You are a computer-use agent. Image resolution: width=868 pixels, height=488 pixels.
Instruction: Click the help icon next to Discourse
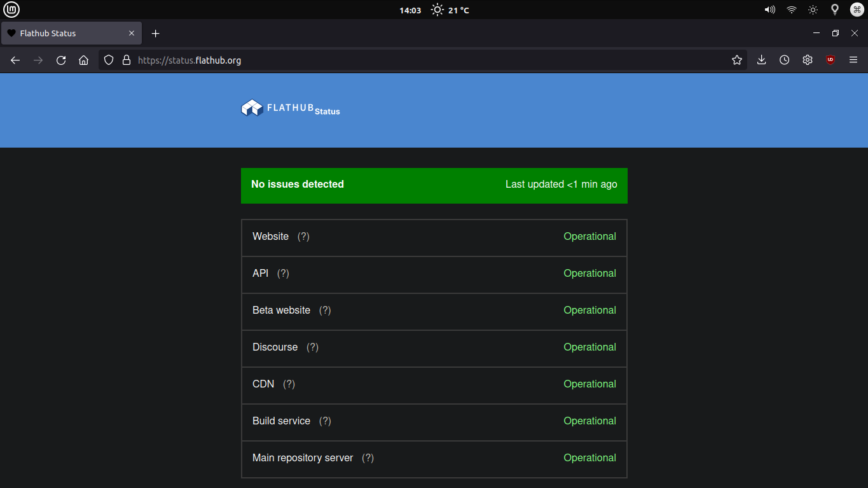click(312, 347)
